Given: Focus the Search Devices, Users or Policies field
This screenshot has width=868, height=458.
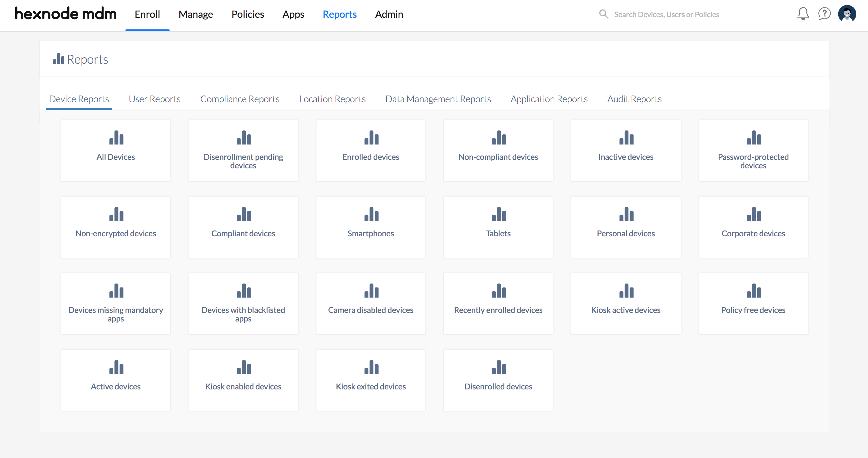Looking at the screenshot, I should coord(667,14).
